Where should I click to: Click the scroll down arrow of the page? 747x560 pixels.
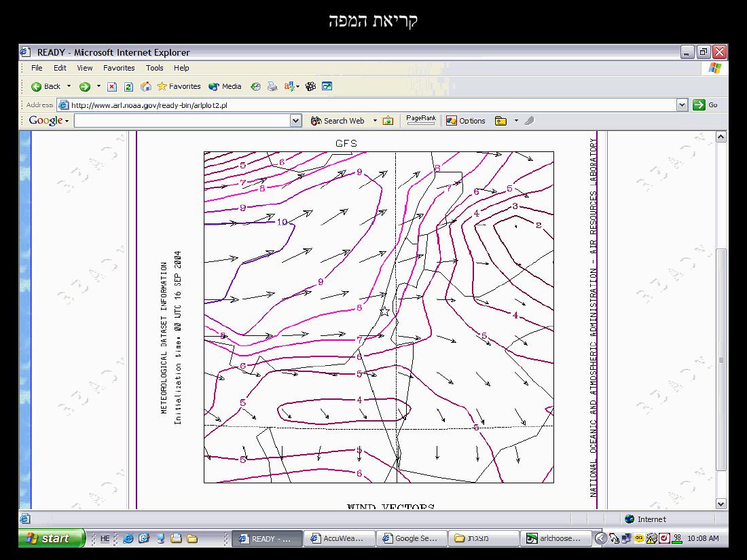721,504
